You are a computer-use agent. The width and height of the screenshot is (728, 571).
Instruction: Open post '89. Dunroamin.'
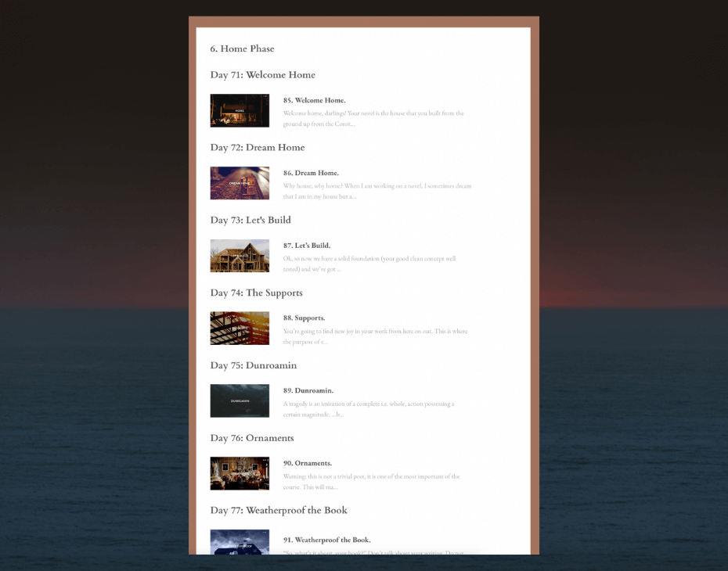click(308, 390)
